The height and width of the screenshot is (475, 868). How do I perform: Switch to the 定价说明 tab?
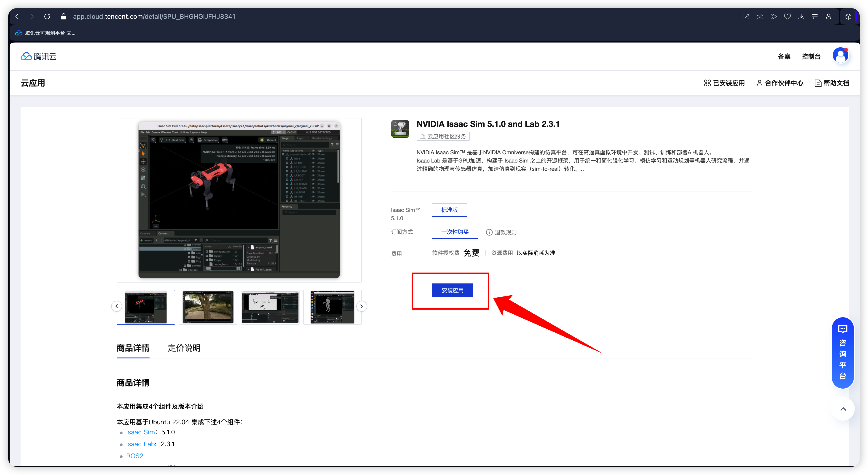[184, 348]
